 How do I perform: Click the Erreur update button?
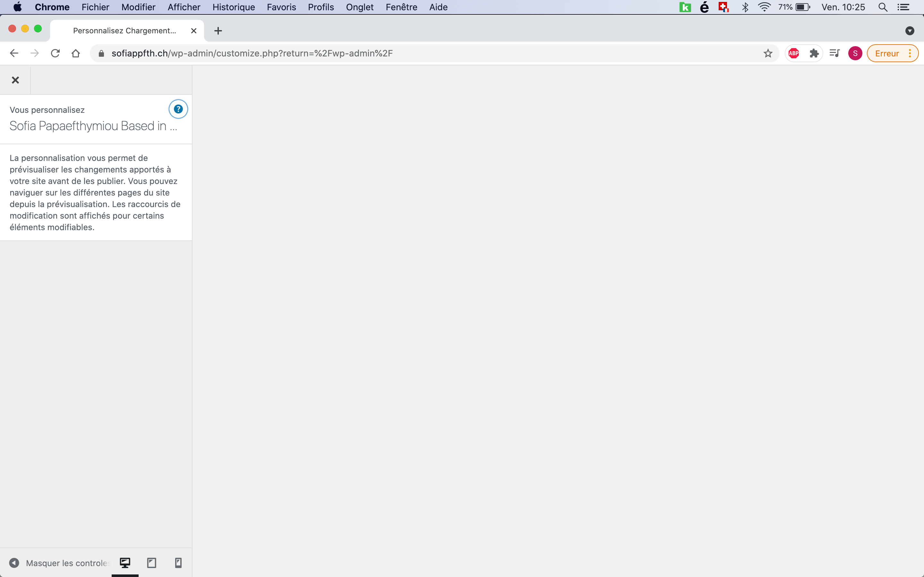[886, 54]
